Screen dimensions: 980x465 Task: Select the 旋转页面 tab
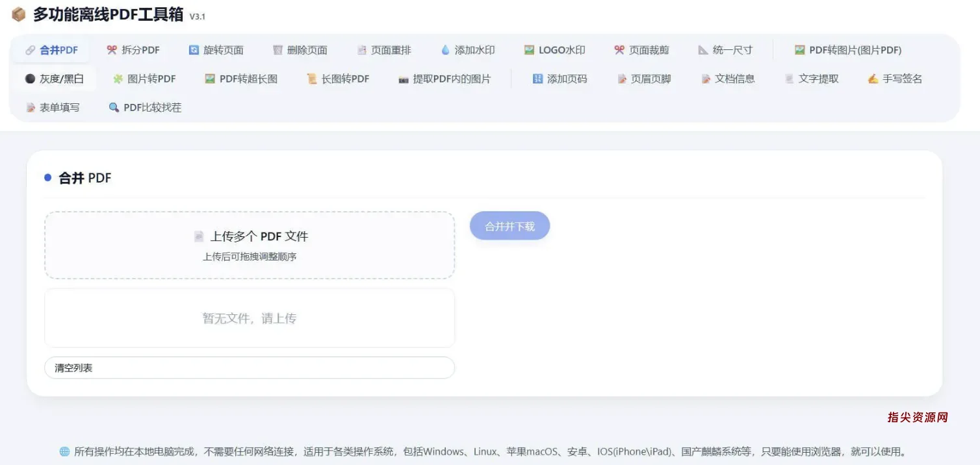coord(216,50)
